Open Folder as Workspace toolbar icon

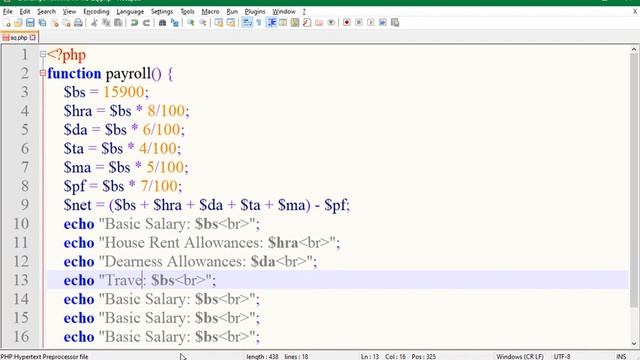(x=319, y=23)
